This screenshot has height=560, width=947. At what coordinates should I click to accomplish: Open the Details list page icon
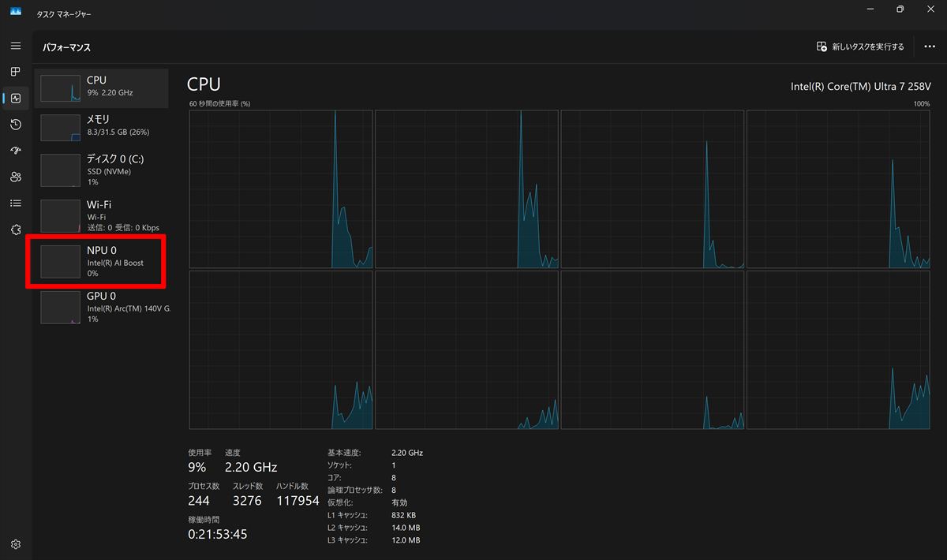point(16,203)
